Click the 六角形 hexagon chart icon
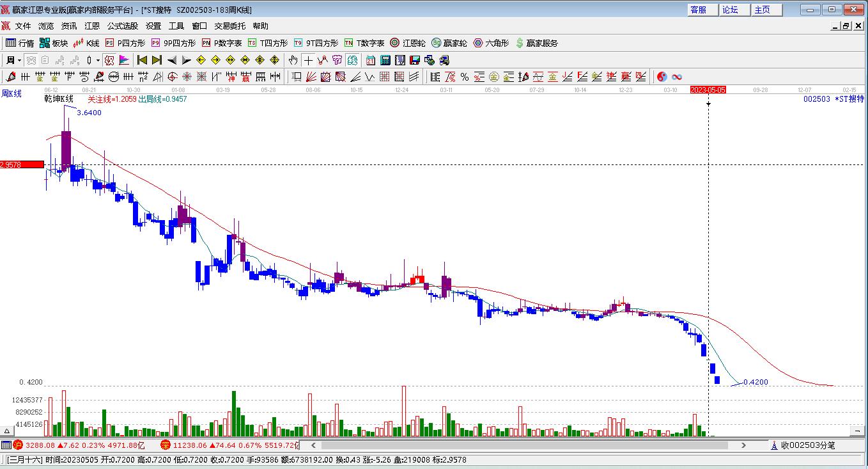Screen dimensions: 868x469 (491, 43)
